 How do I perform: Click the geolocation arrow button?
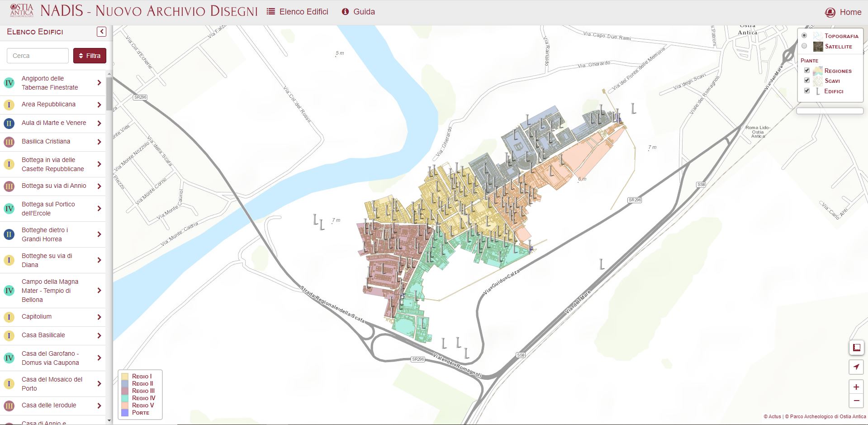tap(856, 367)
